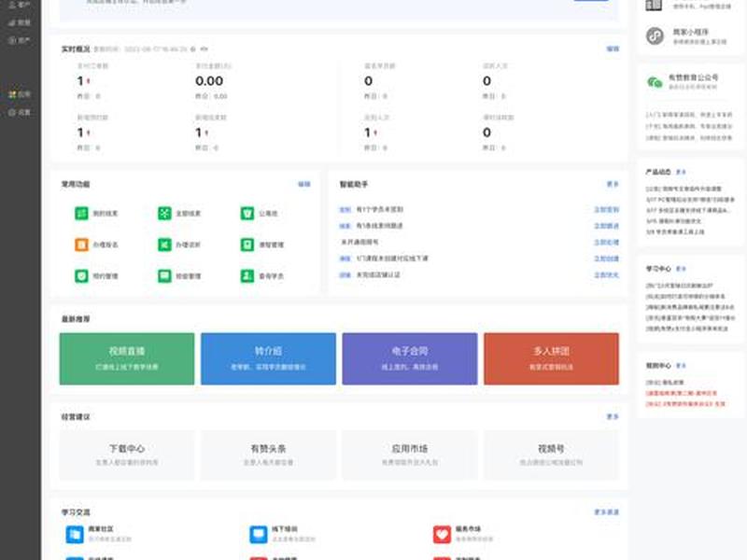Viewport: 747px width, 560px height.
Task: Open the blue 商家社区 icon
Action: pyautogui.click(x=75, y=534)
